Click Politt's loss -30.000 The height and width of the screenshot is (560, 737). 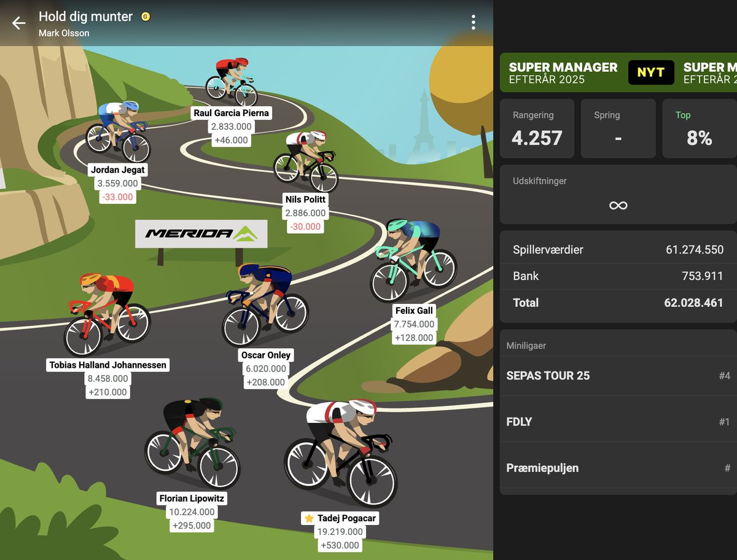(306, 227)
